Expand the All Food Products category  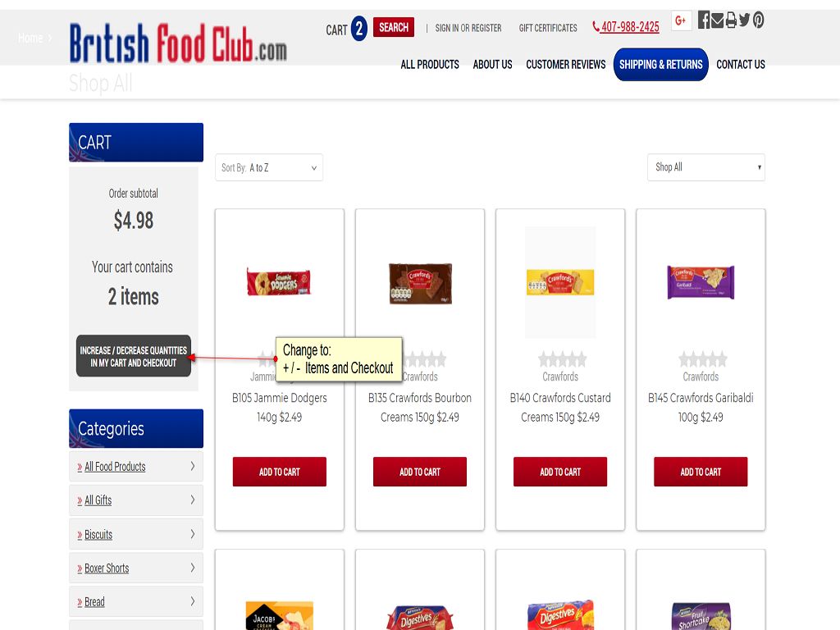point(136,467)
